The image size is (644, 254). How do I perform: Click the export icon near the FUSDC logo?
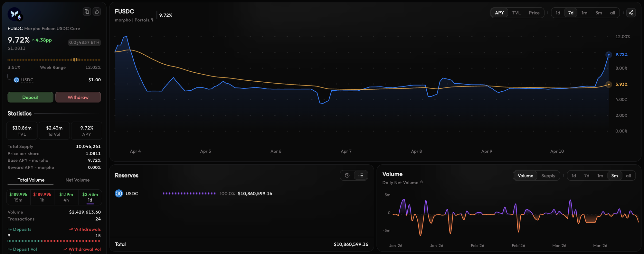click(97, 12)
